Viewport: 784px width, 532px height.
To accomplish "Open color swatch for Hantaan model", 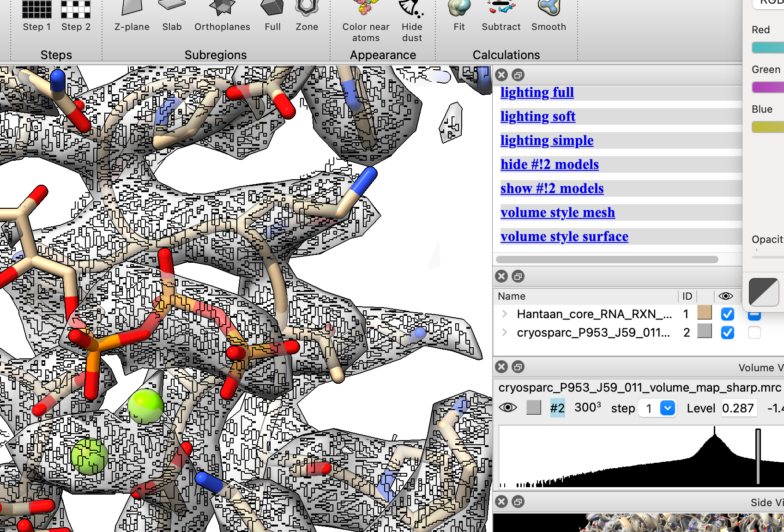I will pyautogui.click(x=704, y=313).
